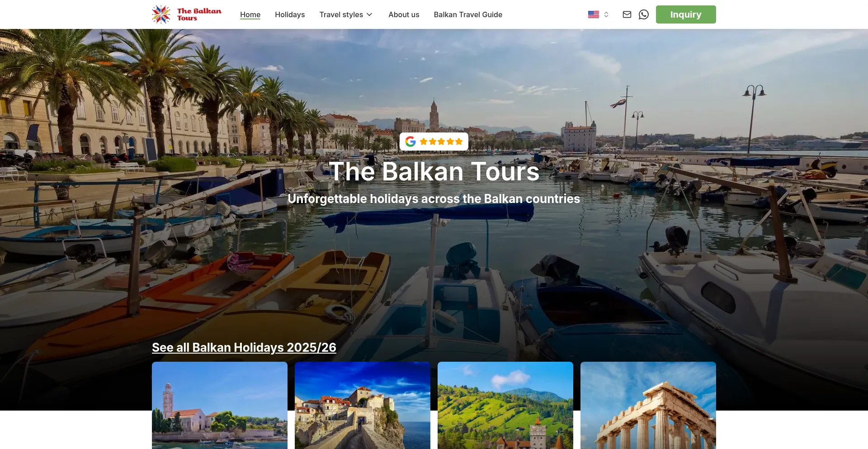868x449 pixels.
Task: Open the green hills castle thumbnail
Action: pos(505,405)
